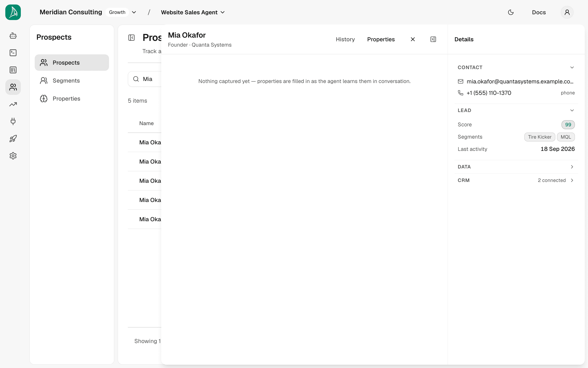588x368 pixels.
Task: Close the Mia Okafor panel
Action: (413, 39)
